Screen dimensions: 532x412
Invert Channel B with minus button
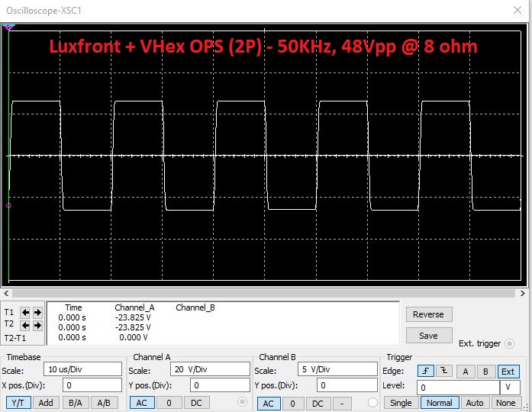click(x=342, y=404)
